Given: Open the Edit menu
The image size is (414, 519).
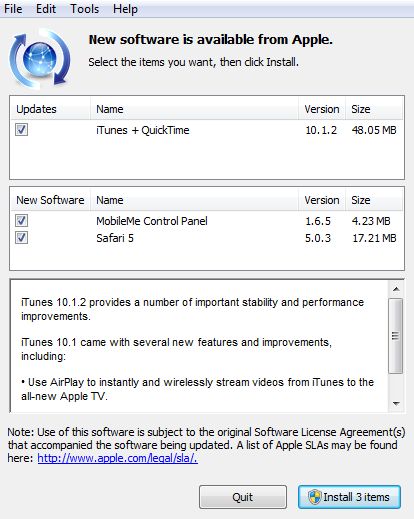Looking at the screenshot, I should pyautogui.click(x=46, y=9).
